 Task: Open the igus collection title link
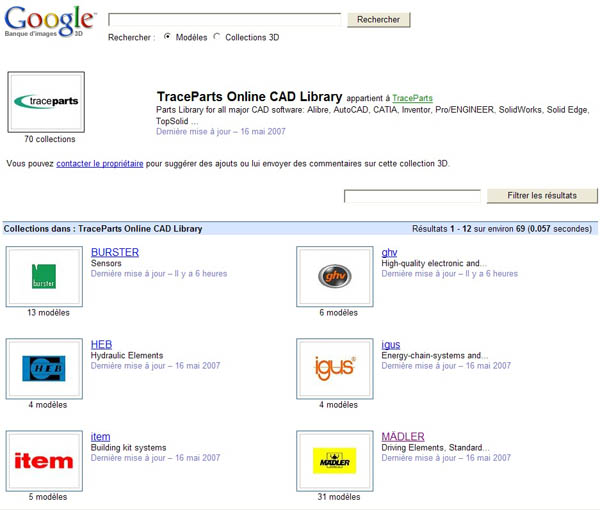pos(391,345)
